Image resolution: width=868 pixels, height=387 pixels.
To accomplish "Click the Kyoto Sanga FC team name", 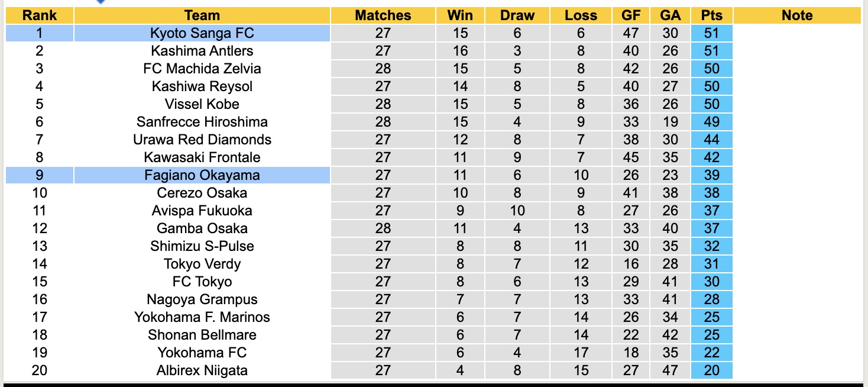I will 202,33.
